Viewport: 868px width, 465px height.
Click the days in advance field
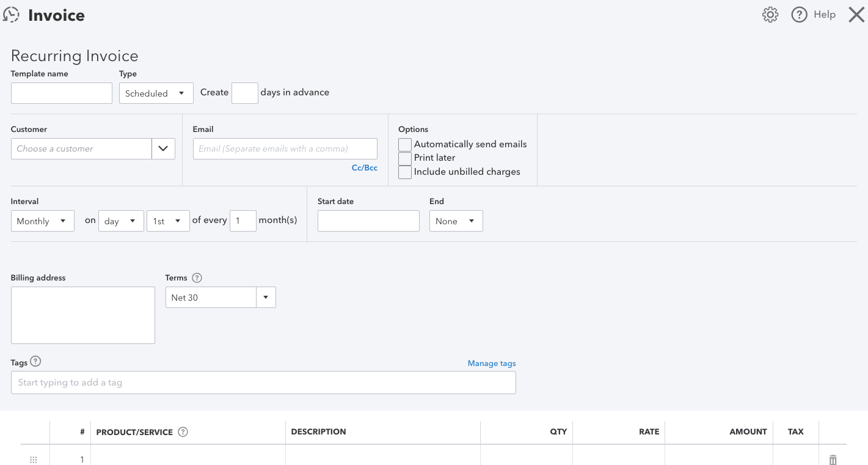(x=245, y=93)
